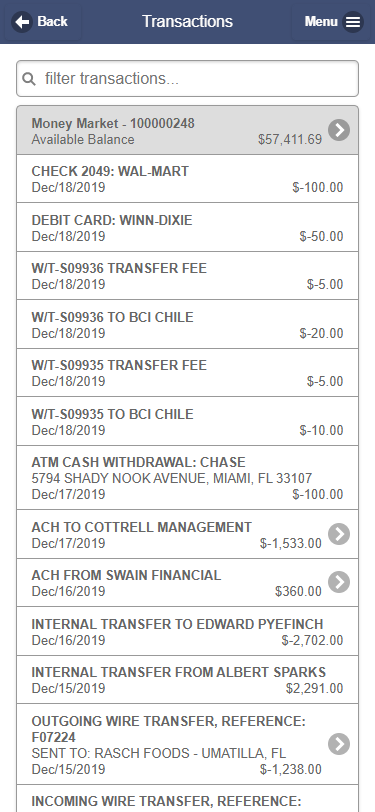Expand ACH from Swain Financial chevron
The image size is (375, 812).
pos(339,582)
